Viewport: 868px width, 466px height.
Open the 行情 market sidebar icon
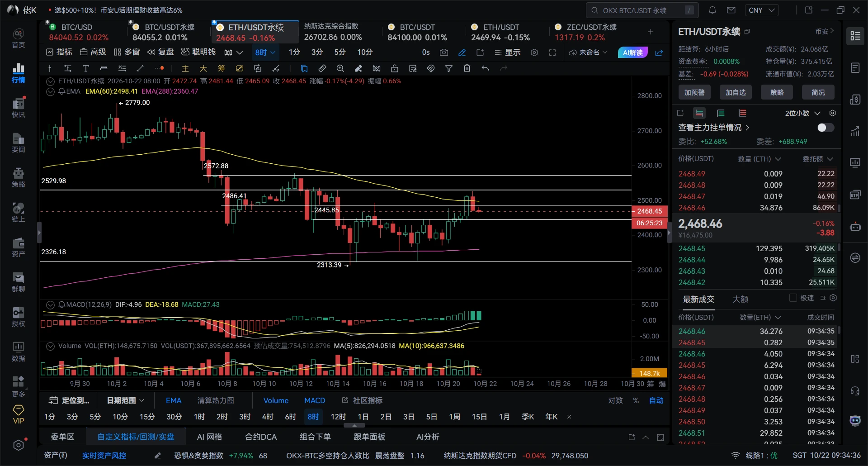click(x=18, y=73)
